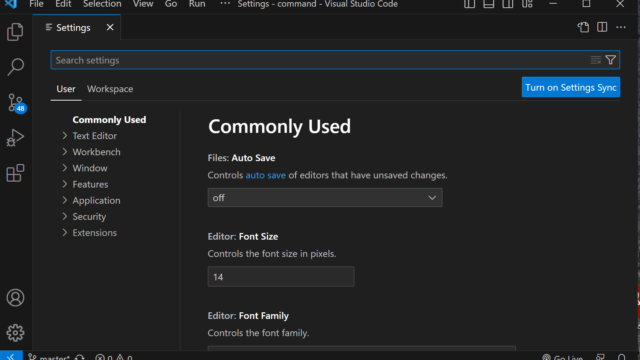The width and height of the screenshot is (640, 360).
Task: Open the Selection menu
Action: point(102,4)
